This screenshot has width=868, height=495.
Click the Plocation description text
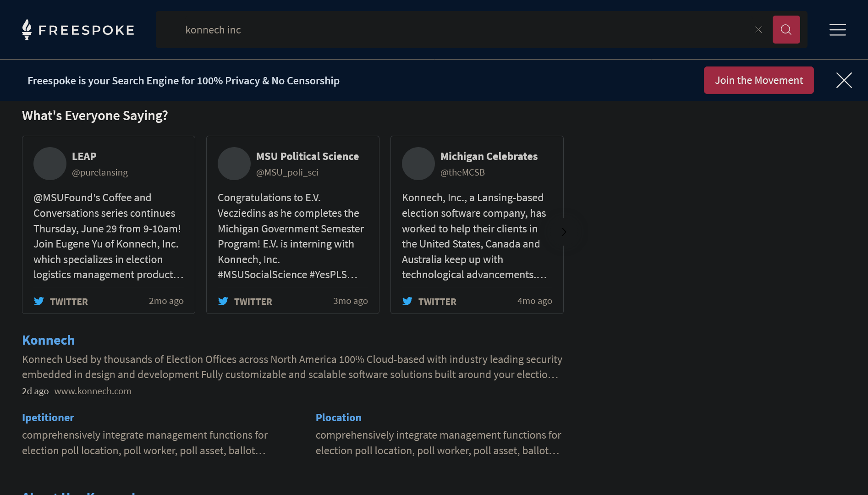click(438, 443)
